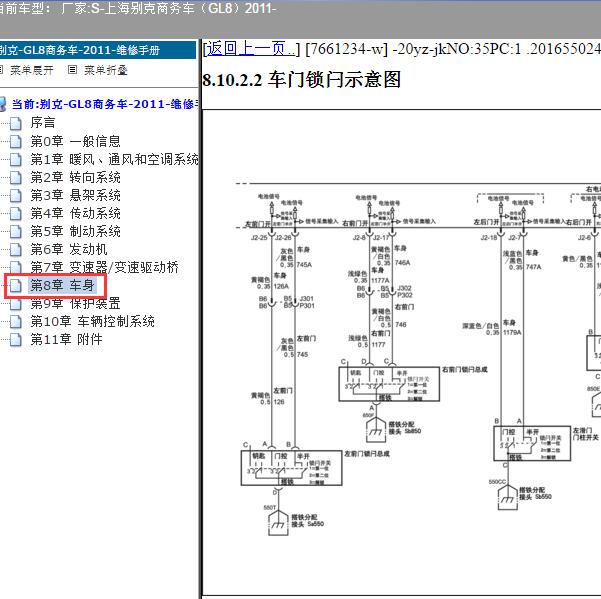Click the document icon beside 第5章
This screenshot has height=599, width=601.
coord(16,231)
